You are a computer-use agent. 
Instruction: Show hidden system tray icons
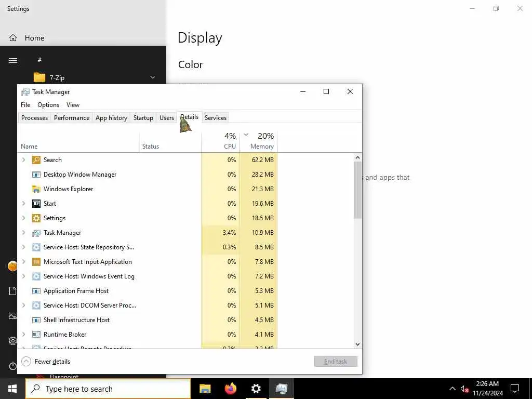click(453, 389)
